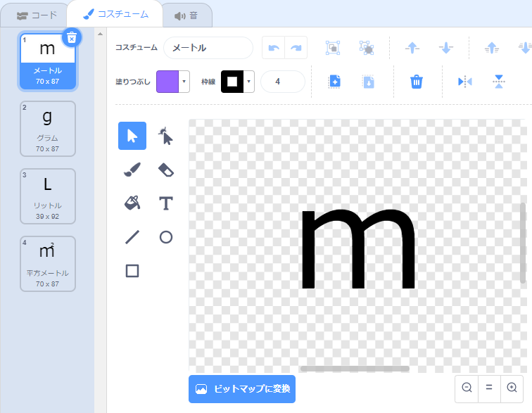532x413 pixels.
Task: Activate the Text tool
Action: [165, 203]
